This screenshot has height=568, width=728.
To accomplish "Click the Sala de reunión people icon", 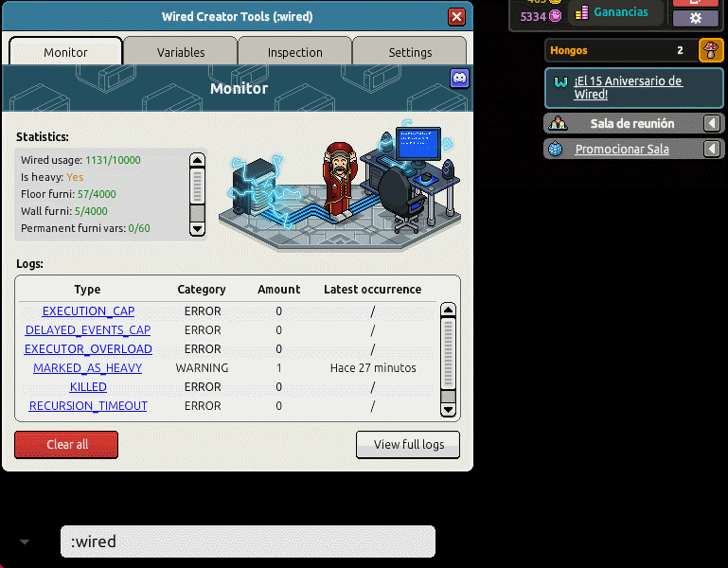I will point(557,123).
